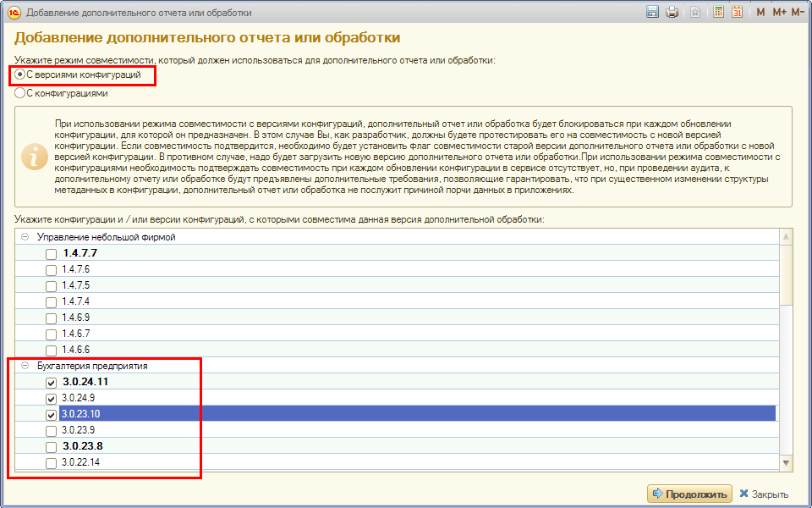
Task: Click the vertical scrollbar thumb of list
Action: tap(786, 274)
